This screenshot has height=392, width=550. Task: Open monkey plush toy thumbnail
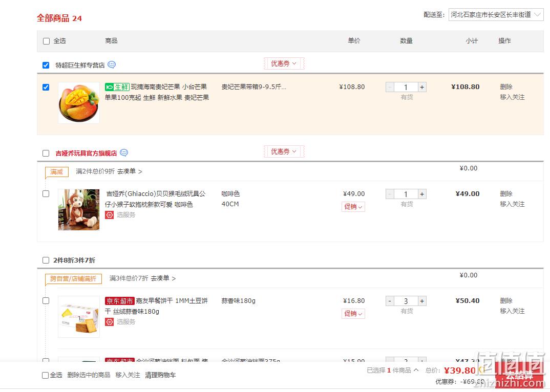pos(79,210)
